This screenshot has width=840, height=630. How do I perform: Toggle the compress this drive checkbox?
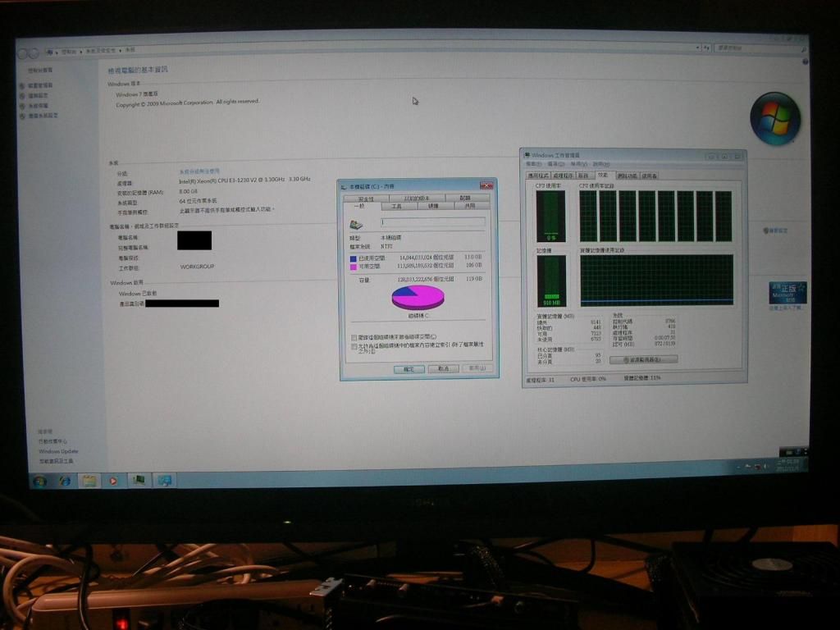click(354, 337)
